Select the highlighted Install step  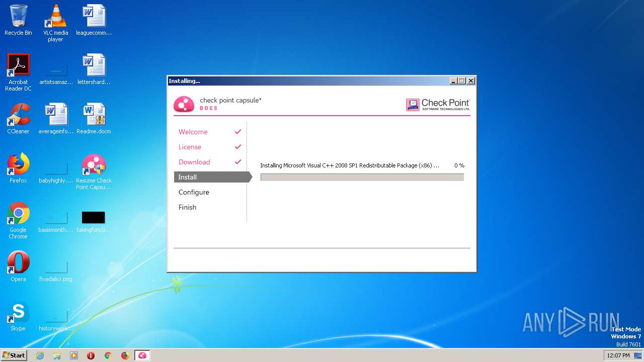(x=212, y=177)
